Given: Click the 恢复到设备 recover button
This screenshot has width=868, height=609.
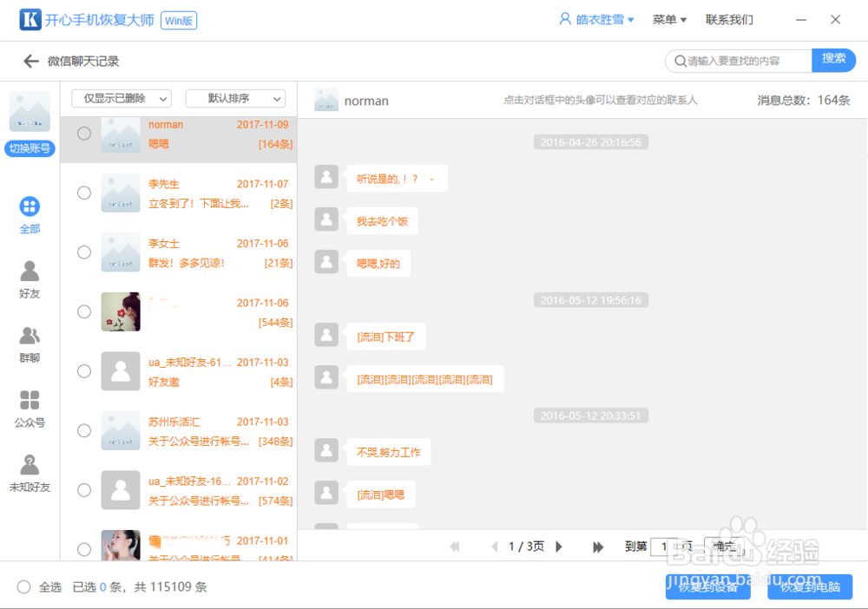Looking at the screenshot, I should 707,586.
